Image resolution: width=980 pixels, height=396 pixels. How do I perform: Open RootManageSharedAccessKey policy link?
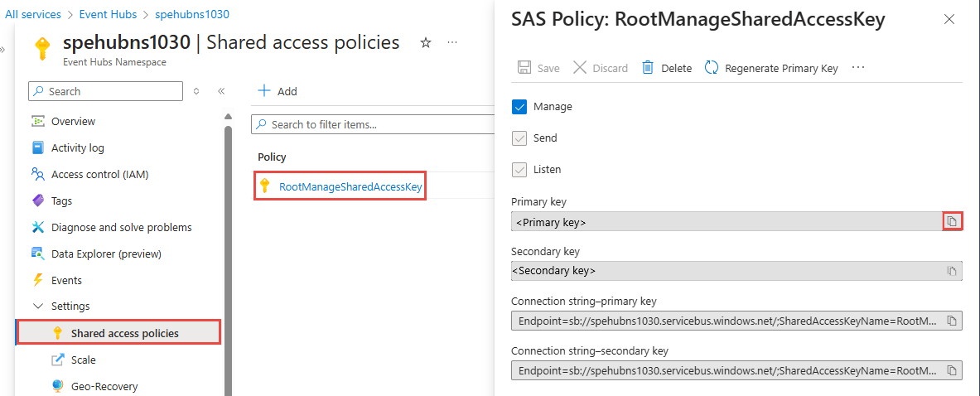coord(350,187)
